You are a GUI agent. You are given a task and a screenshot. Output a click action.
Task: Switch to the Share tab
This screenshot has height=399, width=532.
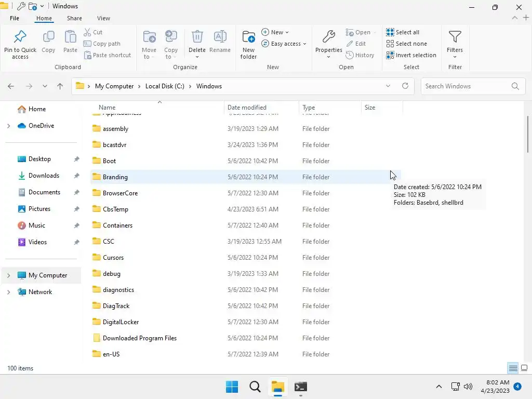(74, 18)
